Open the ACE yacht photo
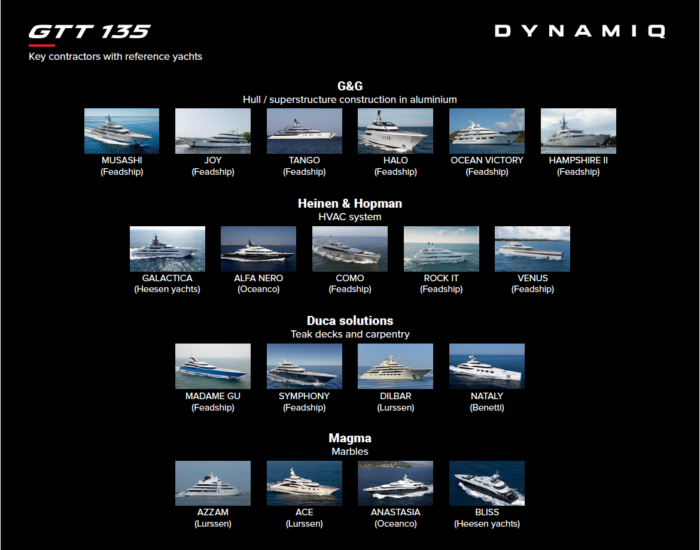This screenshot has width=700, height=550. (x=304, y=483)
